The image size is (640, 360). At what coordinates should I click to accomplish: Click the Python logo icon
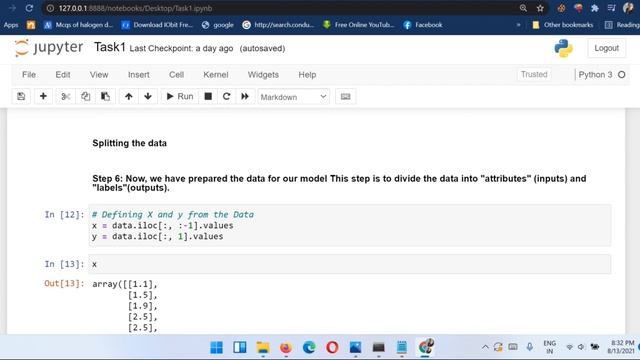click(x=564, y=48)
